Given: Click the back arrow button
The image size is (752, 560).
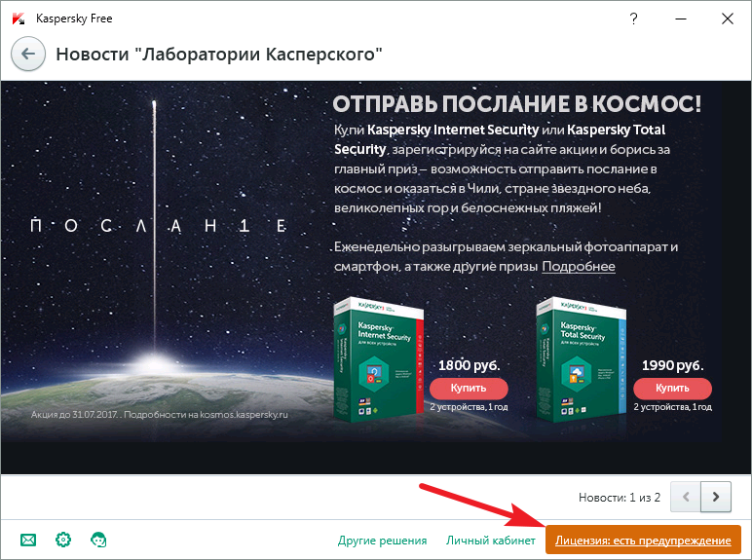Looking at the screenshot, I should pyautogui.click(x=28, y=54).
